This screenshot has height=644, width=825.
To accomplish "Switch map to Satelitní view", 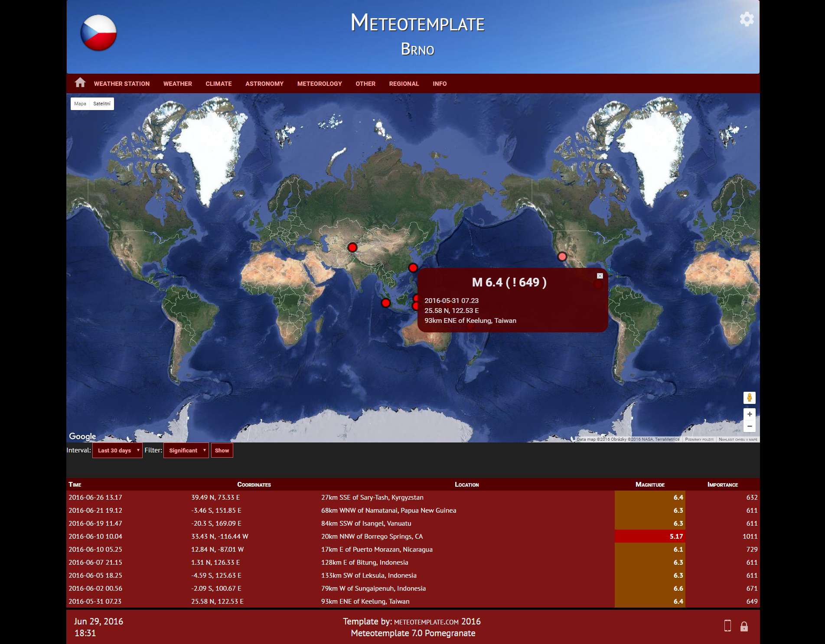I will pos(103,104).
